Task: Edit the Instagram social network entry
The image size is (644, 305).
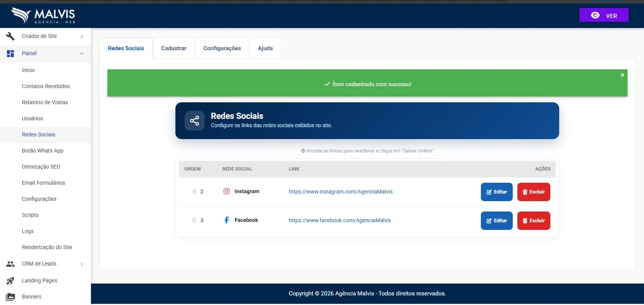Action: 497,192
